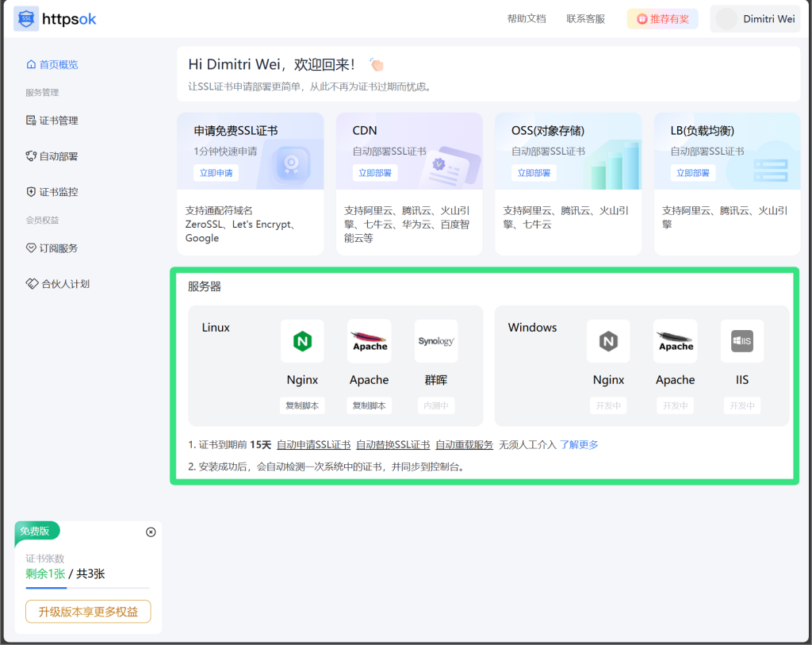Open 帮助文档 in top navigation

tap(527, 19)
